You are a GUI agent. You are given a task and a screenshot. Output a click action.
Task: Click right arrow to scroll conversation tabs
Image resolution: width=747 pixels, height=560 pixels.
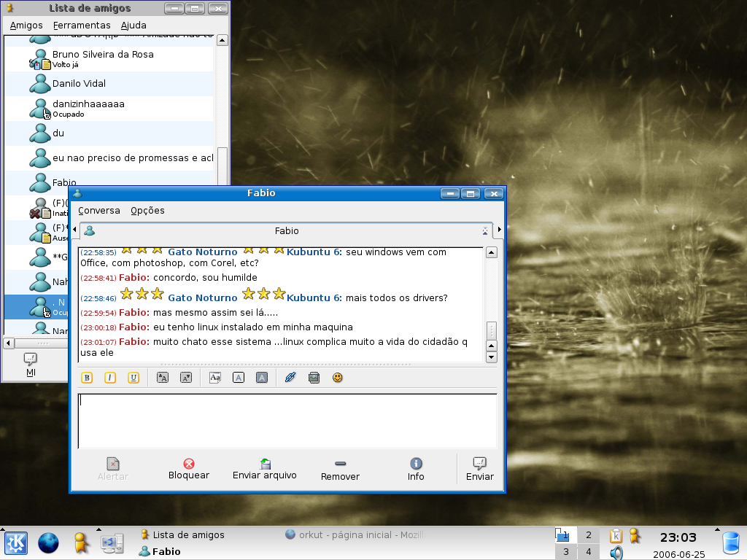click(499, 230)
